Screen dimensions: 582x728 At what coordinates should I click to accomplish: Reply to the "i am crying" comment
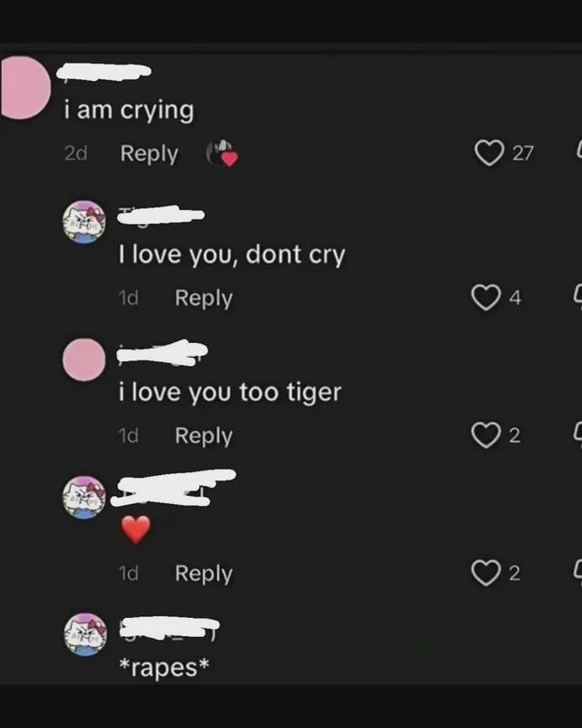(x=149, y=154)
